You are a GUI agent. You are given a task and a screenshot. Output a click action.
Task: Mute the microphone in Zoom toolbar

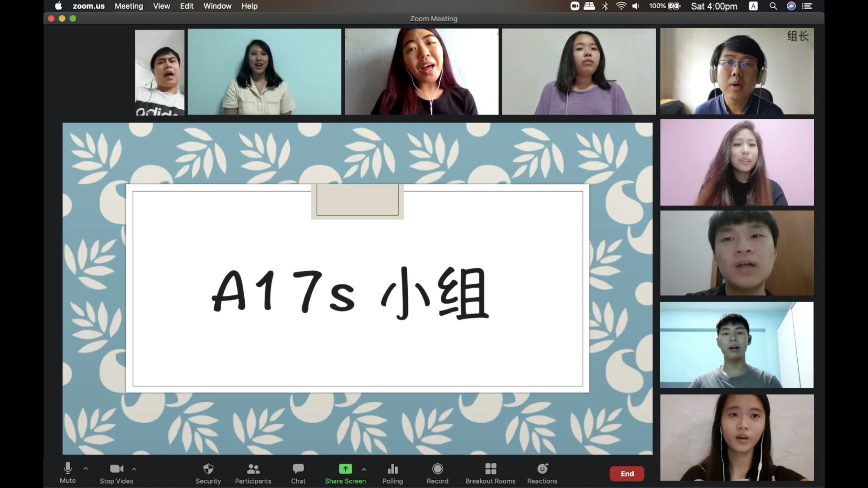68,473
